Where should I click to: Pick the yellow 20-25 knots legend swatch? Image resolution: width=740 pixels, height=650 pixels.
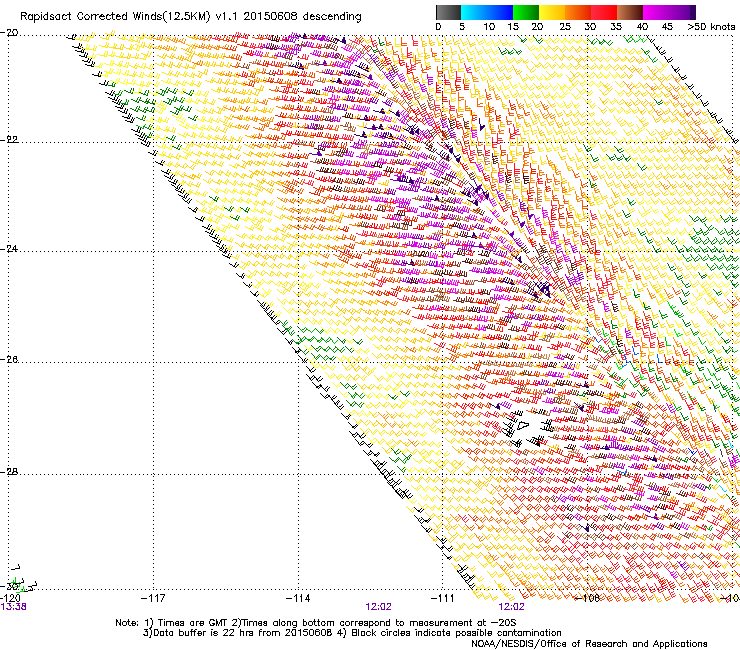click(552, 12)
